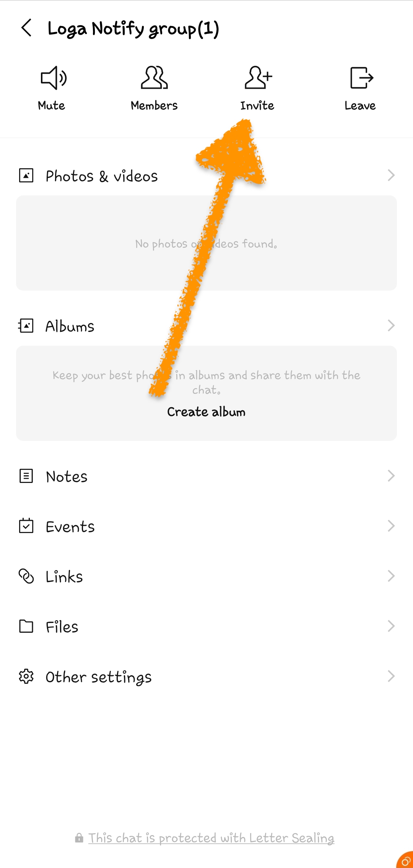413x868 pixels.
Task: Expand the Notes chevron arrow
Action: tap(391, 476)
